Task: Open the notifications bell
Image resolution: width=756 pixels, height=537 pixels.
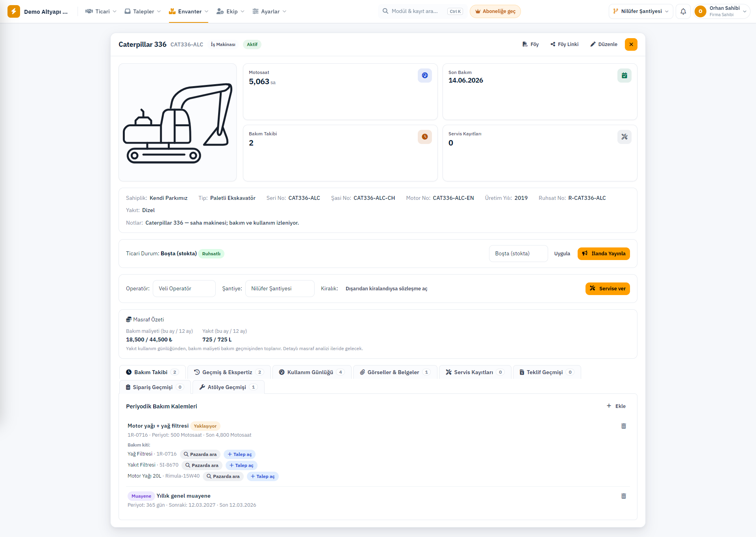Action: pyautogui.click(x=683, y=11)
